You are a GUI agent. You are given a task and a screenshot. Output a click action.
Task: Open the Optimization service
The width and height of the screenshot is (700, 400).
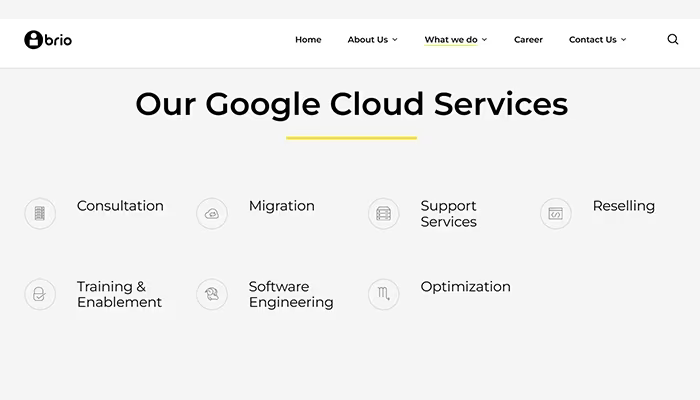coord(466,287)
